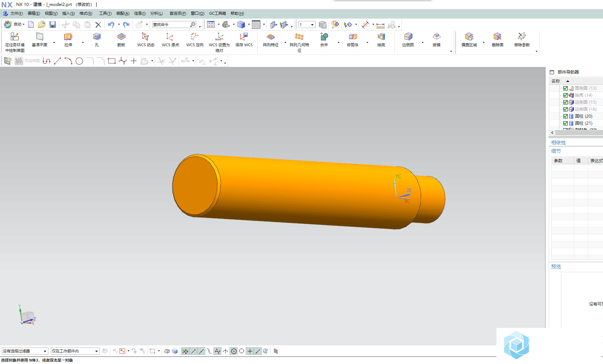Screen dimensions: 603x364
Task: Select the 孔 (Hole) tool
Action: (x=97, y=40)
